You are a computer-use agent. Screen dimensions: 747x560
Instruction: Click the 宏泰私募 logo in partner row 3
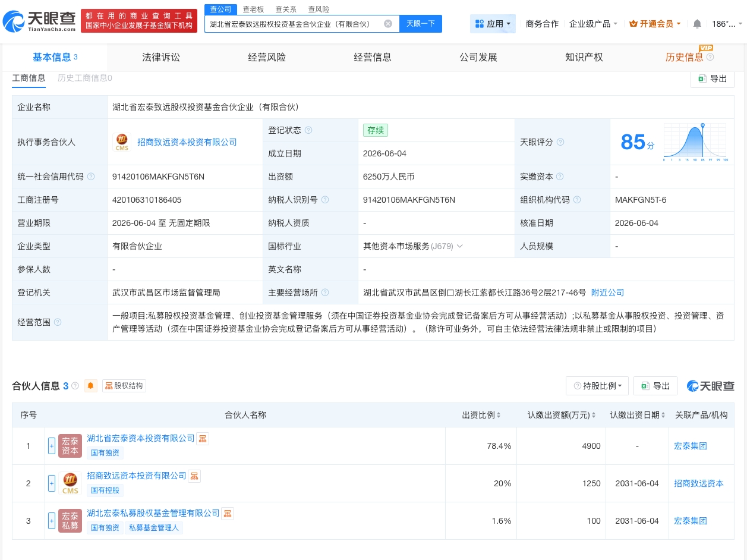[70, 521]
